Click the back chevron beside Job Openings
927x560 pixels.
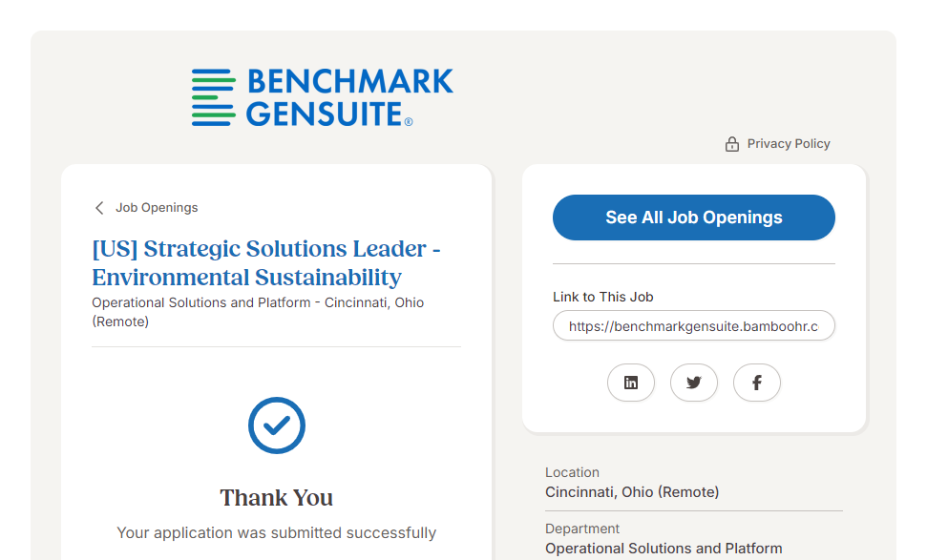click(x=99, y=208)
